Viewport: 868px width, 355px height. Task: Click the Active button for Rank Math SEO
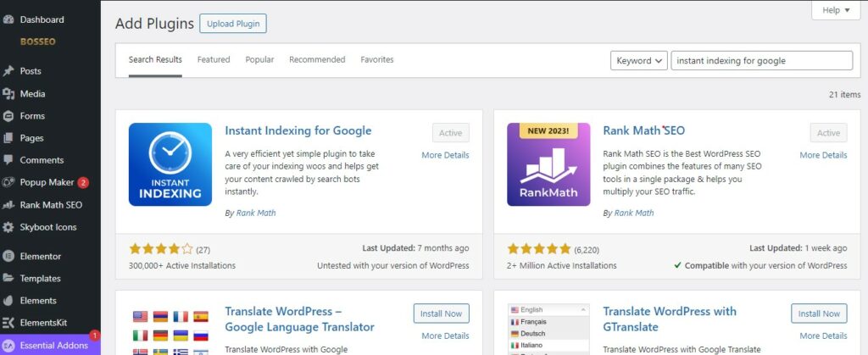[x=829, y=133]
